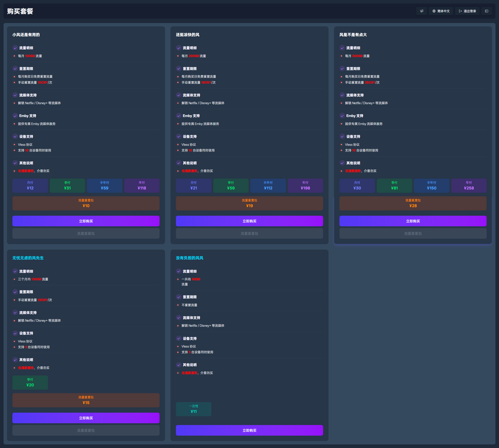
Task: Pick 季付 ¥81 billing option
Action: pyautogui.click(x=394, y=186)
